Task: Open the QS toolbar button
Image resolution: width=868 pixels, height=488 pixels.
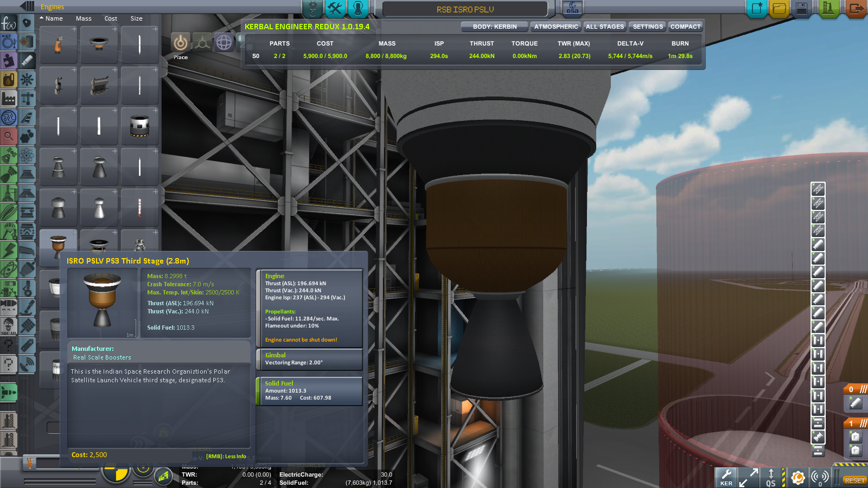Action: tap(771, 478)
